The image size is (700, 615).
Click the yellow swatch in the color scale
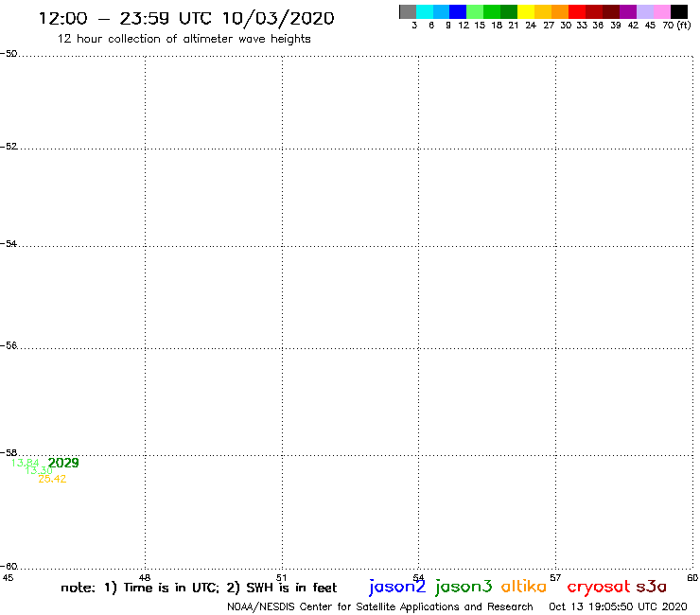tap(526, 11)
